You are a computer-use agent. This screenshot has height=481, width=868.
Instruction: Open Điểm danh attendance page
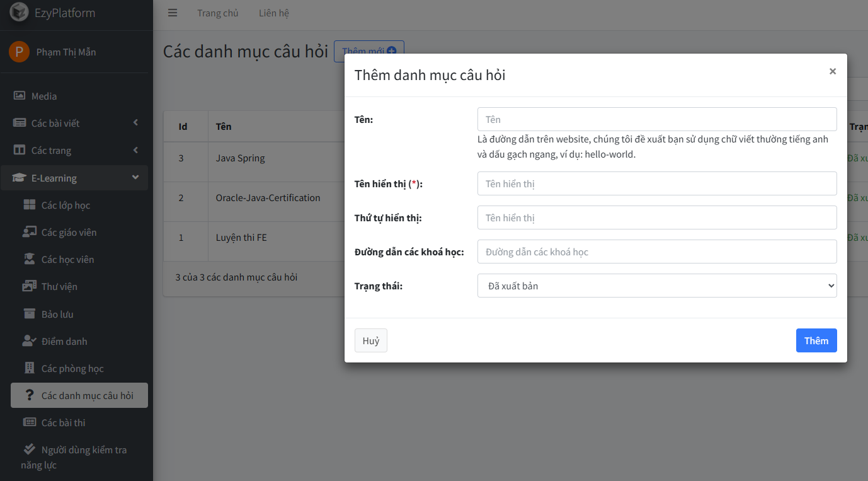pyautogui.click(x=64, y=341)
